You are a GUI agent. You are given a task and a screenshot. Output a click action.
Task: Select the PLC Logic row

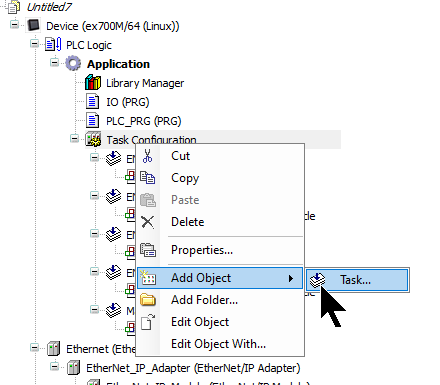click(89, 45)
